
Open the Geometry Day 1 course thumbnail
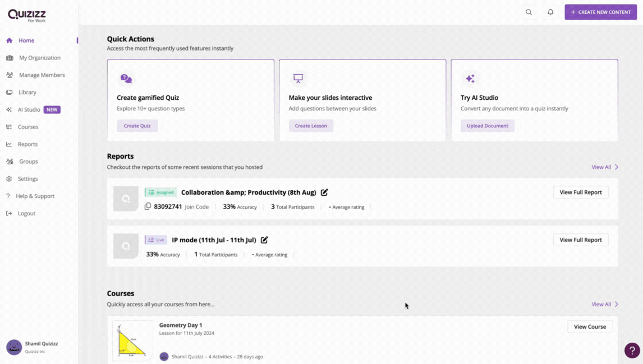point(132,340)
